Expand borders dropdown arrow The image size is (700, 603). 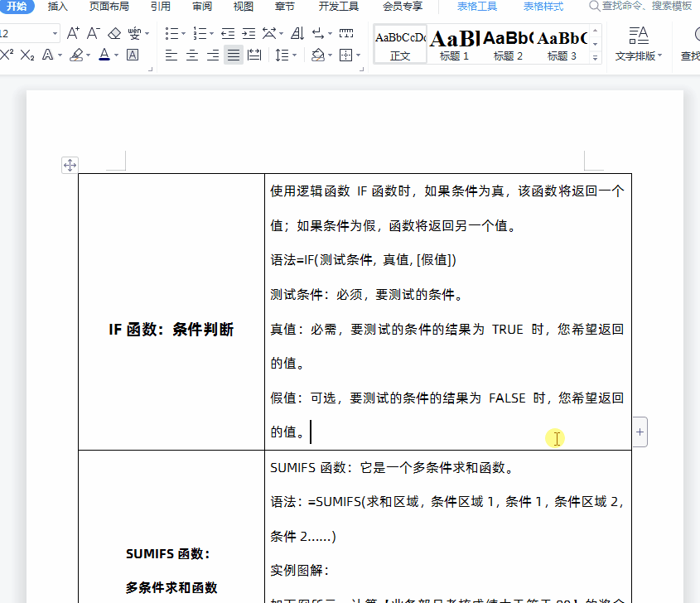[x=358, y=55]
